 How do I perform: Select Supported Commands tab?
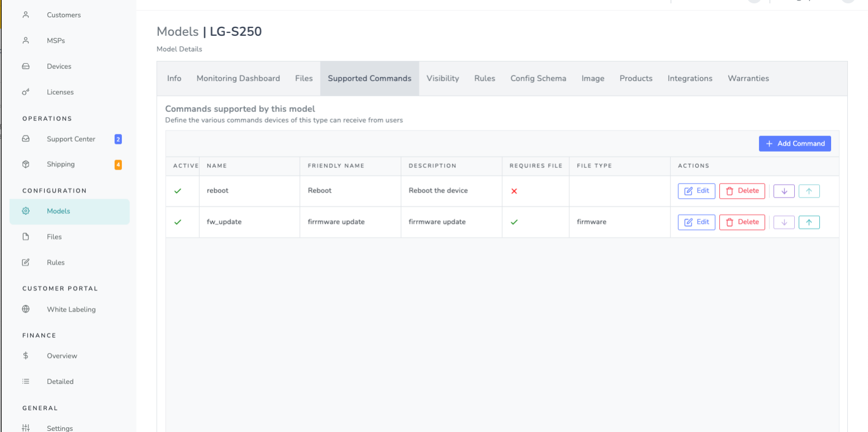[370, 78]
